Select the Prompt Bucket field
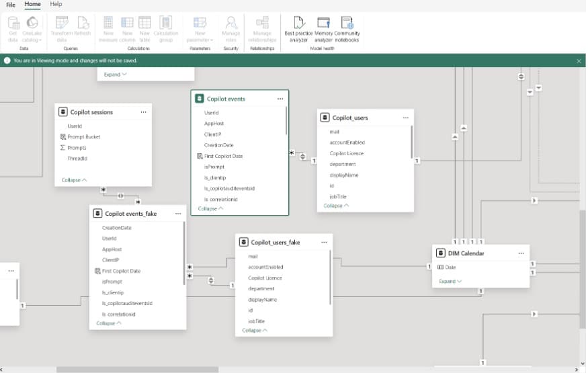Viewport: 588px width, 373px height. click(x=83, y=137)
